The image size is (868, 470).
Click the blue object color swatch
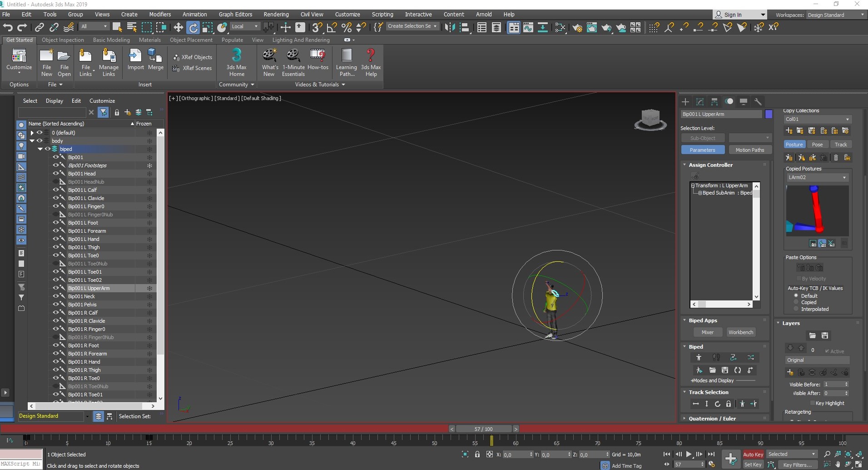click(x=769, y=114)
